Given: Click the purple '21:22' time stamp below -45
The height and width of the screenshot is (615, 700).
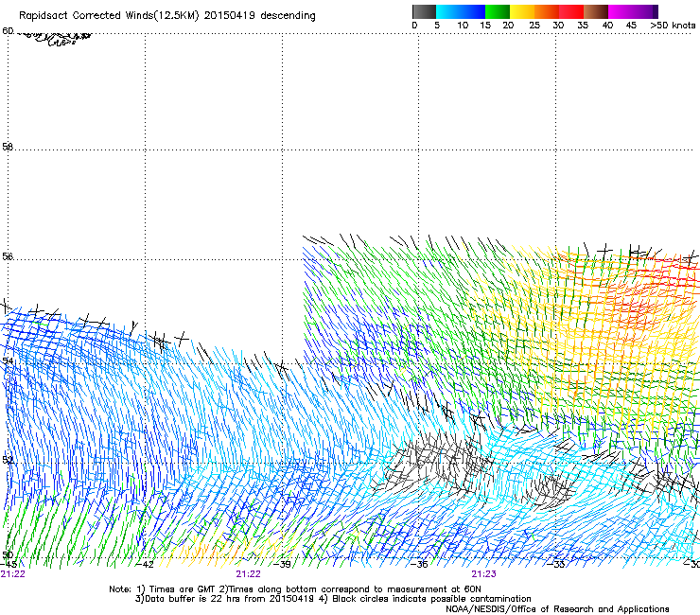Looking at the screenshot, I should (13, 574).
